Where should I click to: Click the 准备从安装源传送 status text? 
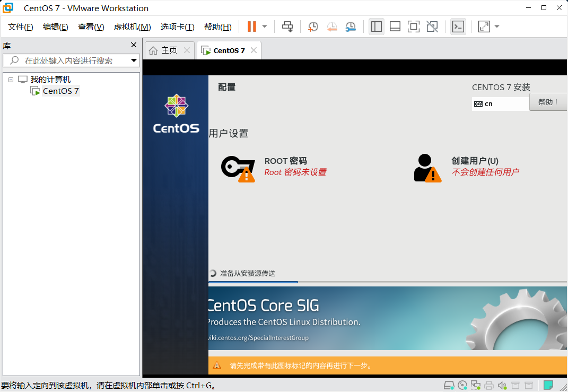tap(248, 273)
